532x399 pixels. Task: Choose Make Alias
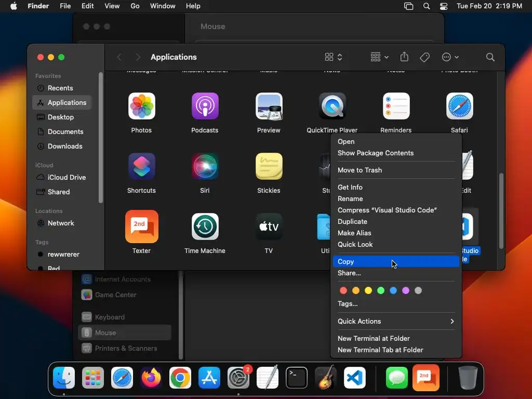point(396,233)
